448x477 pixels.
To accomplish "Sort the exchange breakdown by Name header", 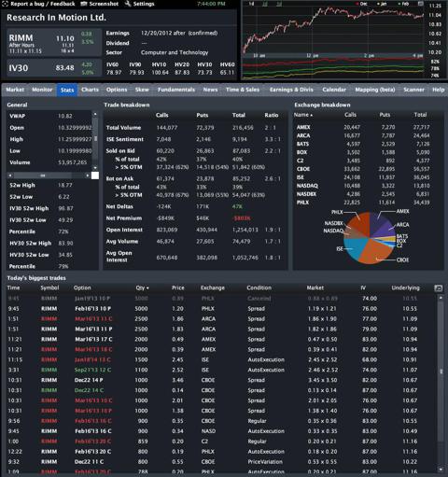I will point(303,115).
